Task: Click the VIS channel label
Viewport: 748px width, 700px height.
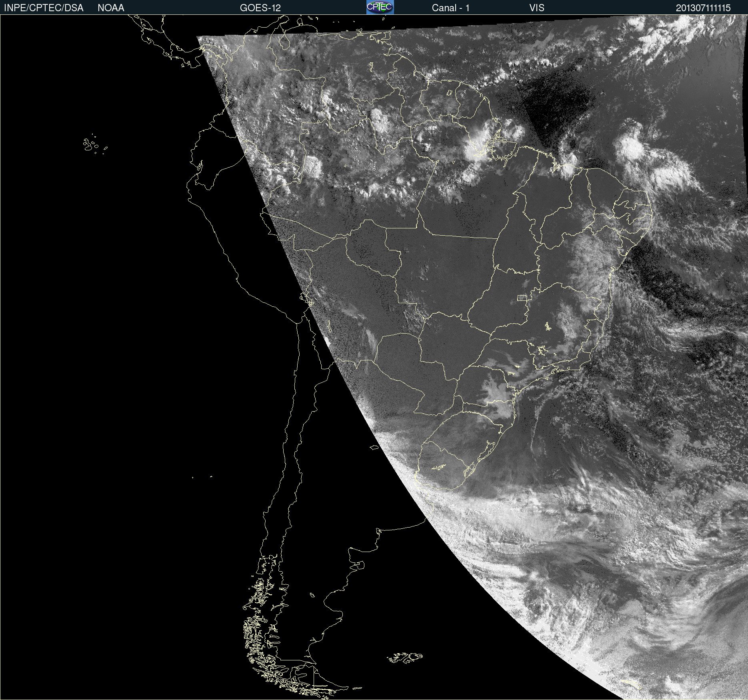Action: click(537, 8)
